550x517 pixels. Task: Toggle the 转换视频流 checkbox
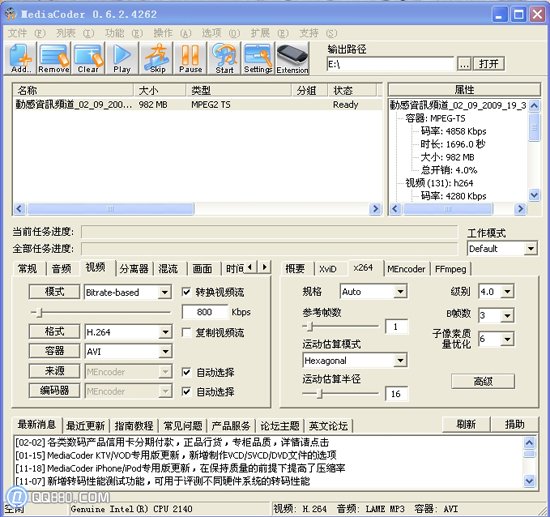pyautogui.click(x=186, y=292)
